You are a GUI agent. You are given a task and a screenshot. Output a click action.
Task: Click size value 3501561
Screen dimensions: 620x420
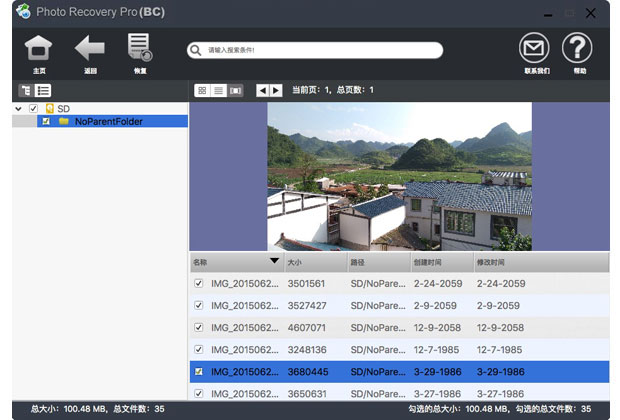[306, 284]
